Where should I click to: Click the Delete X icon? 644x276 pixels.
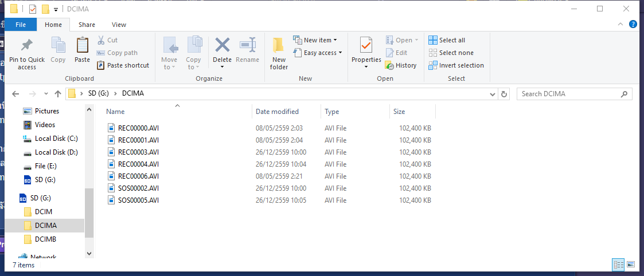(222, 45)
